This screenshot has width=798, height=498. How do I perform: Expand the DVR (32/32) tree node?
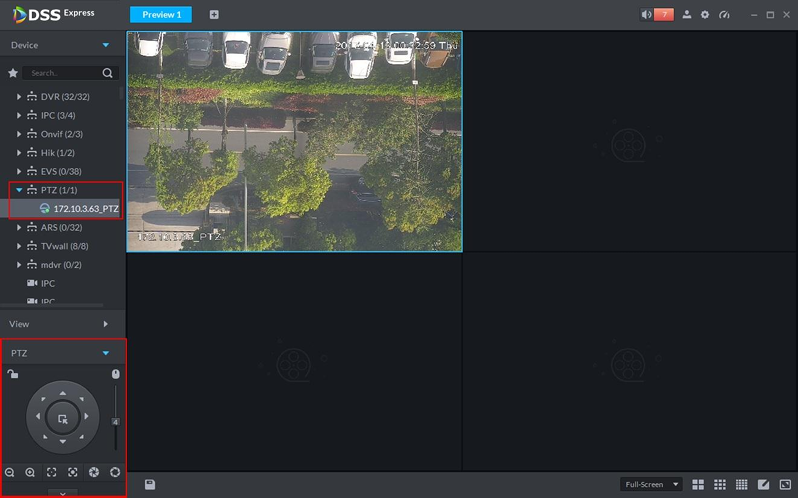[x=19, y=97]
